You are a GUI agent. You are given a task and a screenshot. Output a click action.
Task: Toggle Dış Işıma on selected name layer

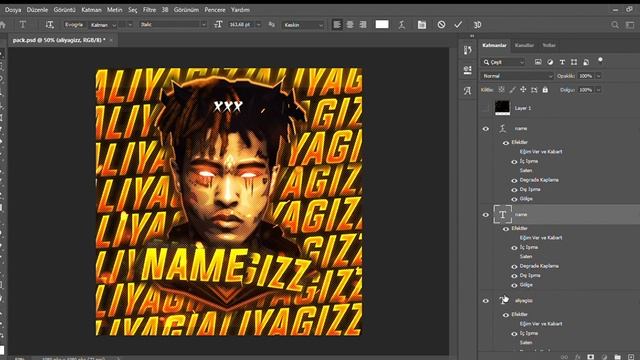[514, 276]
